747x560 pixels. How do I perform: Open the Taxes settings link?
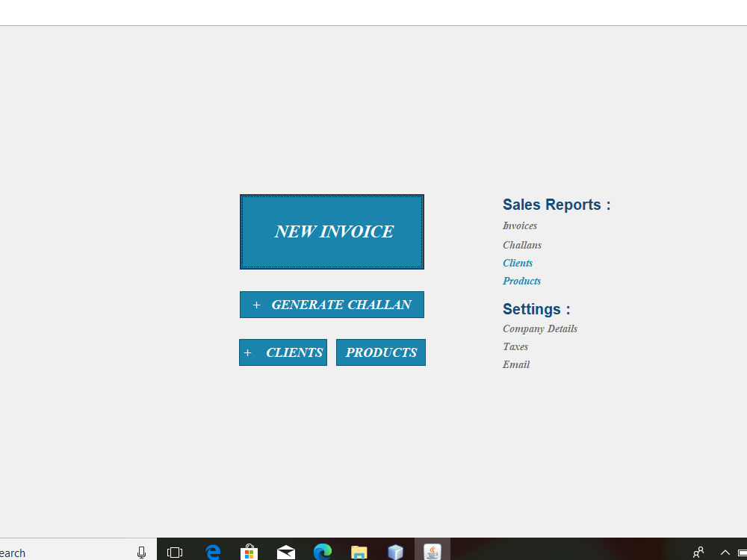pos(515,346)
